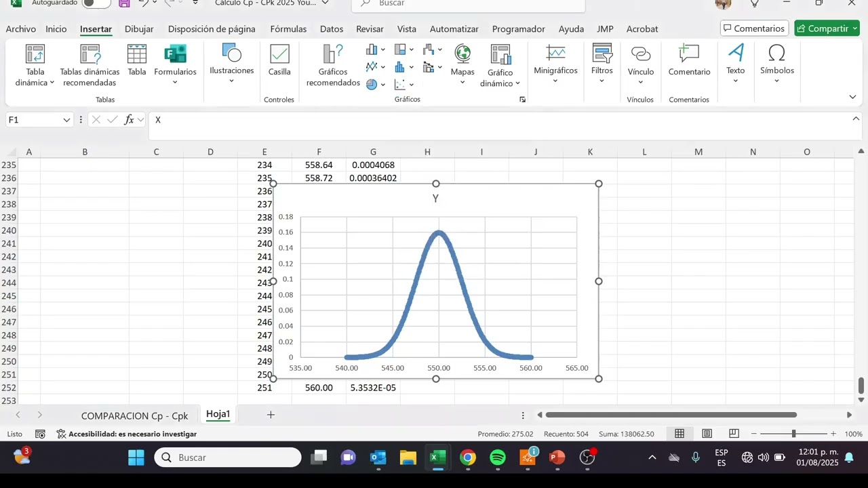868x488 pixels.
Task: Switch to the Inicio tab
Action: [x=56, y=29]
